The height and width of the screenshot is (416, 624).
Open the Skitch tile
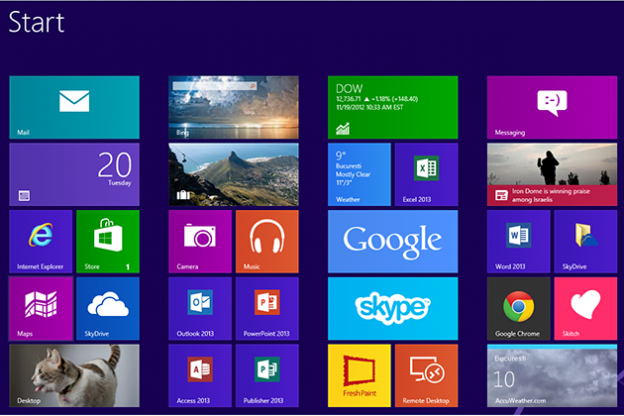point(585,309)
